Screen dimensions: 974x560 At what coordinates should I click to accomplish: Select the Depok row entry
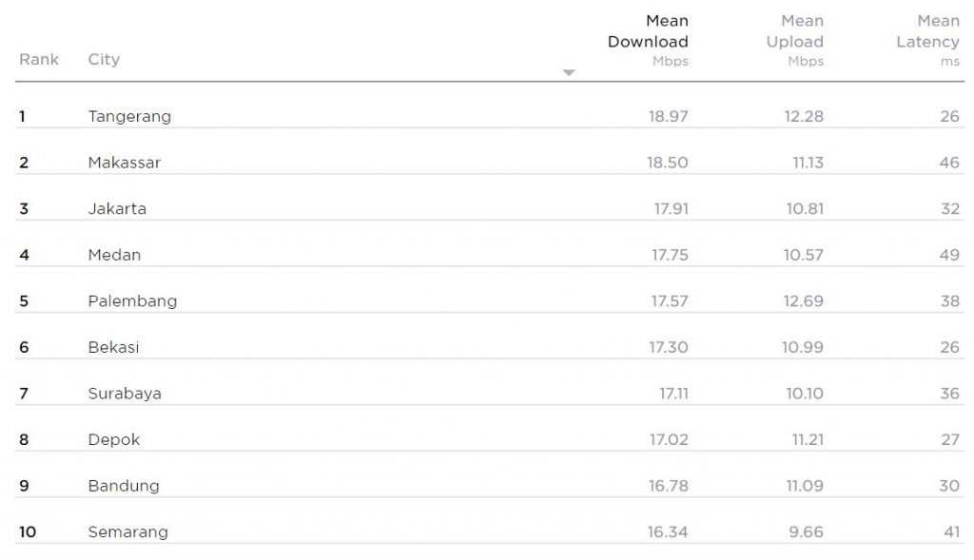114,439
